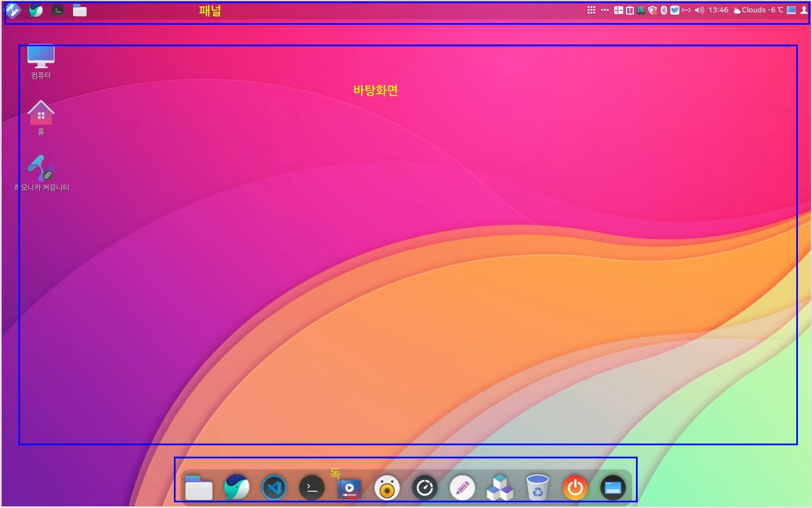812x508 pixels.
Task: Open the speedometer system monitor in dock
Action: [425, 488]
